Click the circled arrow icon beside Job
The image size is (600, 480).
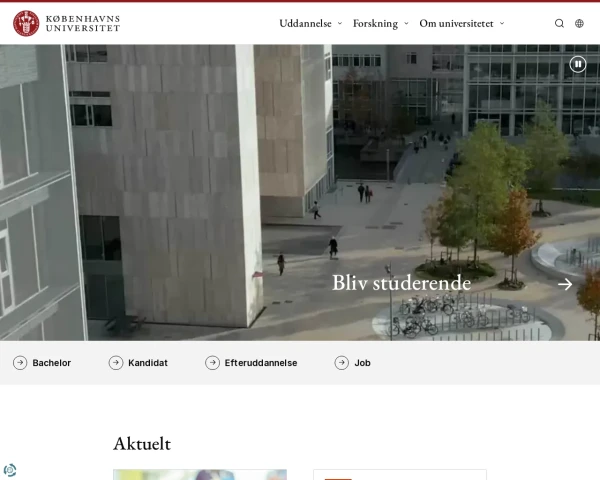342,362
